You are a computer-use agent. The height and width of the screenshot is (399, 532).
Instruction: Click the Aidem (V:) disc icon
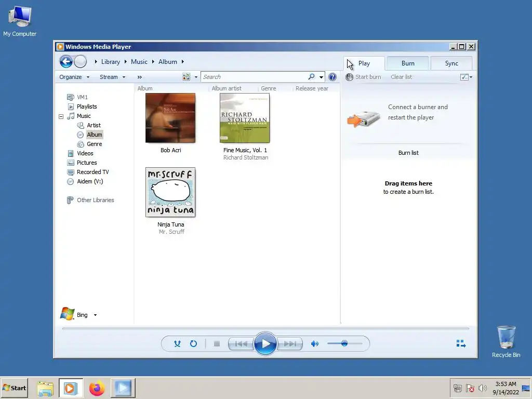70,181
